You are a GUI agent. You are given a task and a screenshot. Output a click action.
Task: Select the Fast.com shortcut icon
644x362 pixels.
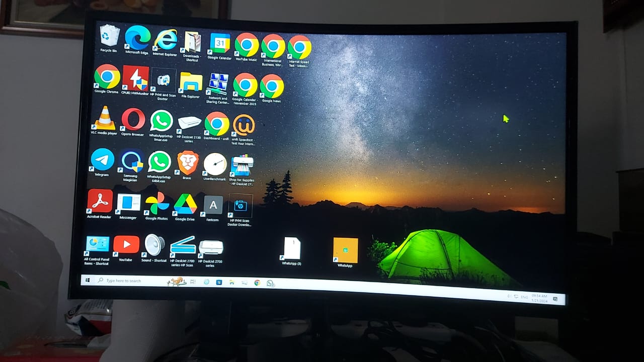click(x=213, y=209)
